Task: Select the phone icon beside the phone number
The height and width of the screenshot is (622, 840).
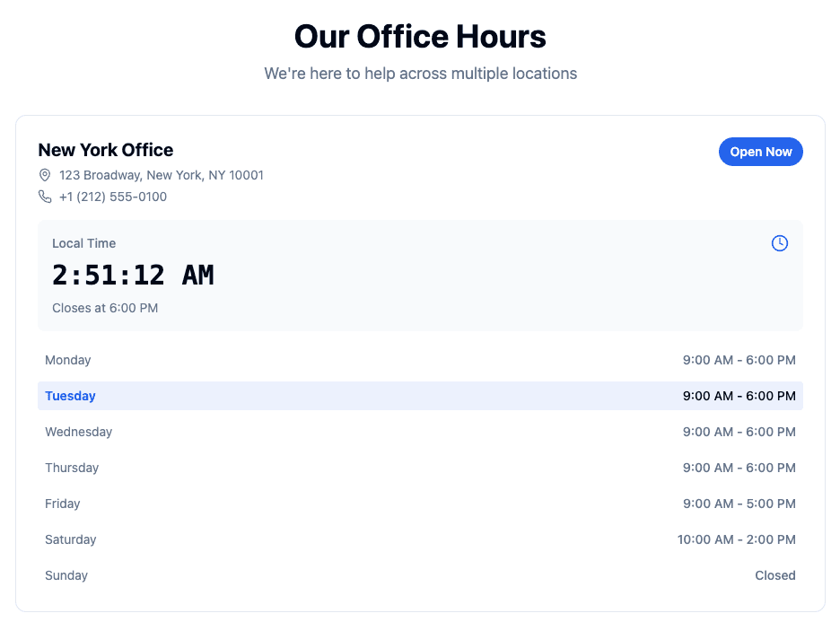Action: pyautogui.click(x=45, y=197)
